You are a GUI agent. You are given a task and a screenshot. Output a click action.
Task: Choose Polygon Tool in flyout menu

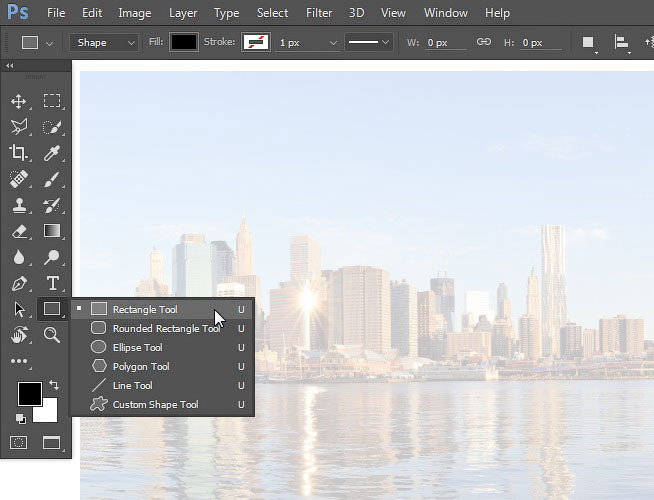pyautogui.click(x=162, y=367)
